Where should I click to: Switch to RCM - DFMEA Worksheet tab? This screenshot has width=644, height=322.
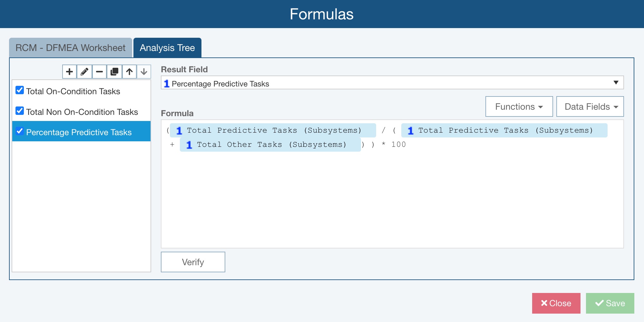(x=70, y=48)
